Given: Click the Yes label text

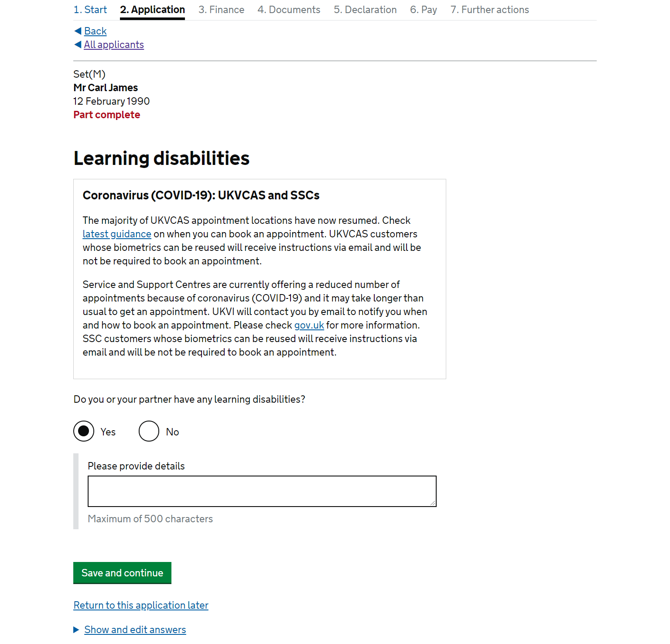Looking at the screenshot, I should tap(108, 432).
